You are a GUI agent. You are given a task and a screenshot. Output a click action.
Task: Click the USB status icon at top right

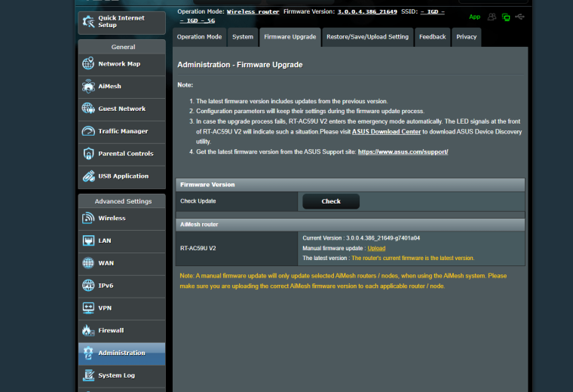pos(519,17)
